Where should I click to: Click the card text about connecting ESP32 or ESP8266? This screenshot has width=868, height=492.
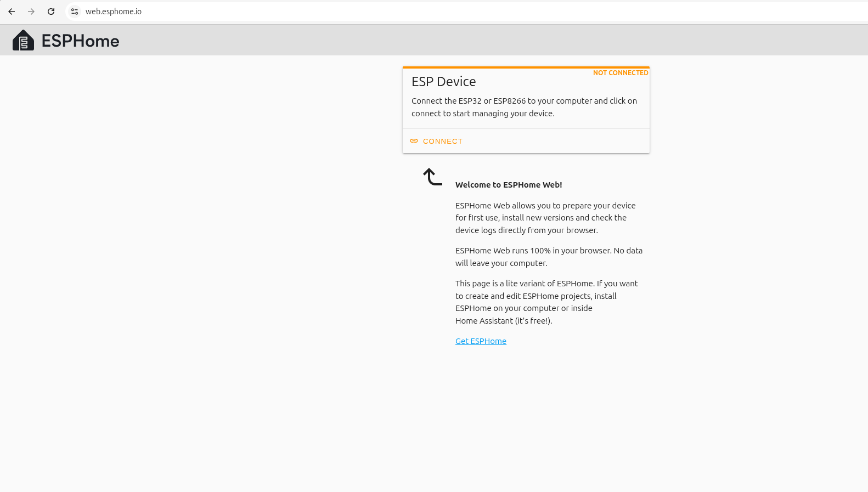click(524, 107)
